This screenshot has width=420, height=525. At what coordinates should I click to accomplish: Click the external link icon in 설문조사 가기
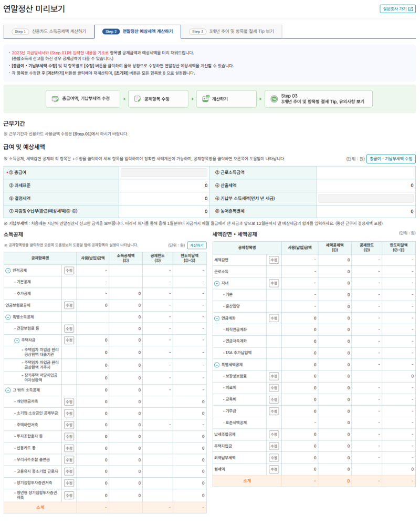pos(411,9)
